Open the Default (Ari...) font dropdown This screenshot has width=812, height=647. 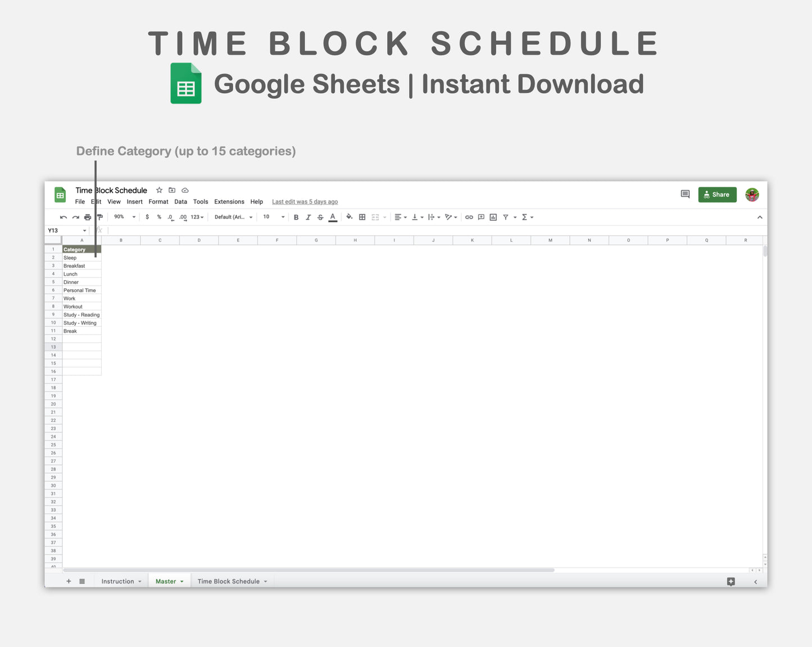click(x=233, y=217)
